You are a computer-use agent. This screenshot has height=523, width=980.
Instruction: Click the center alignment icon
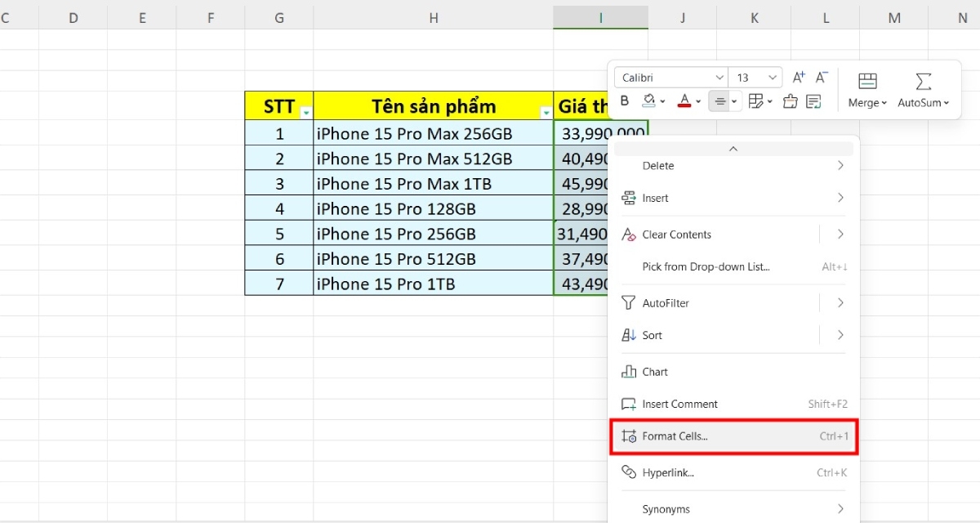[720, 101]
